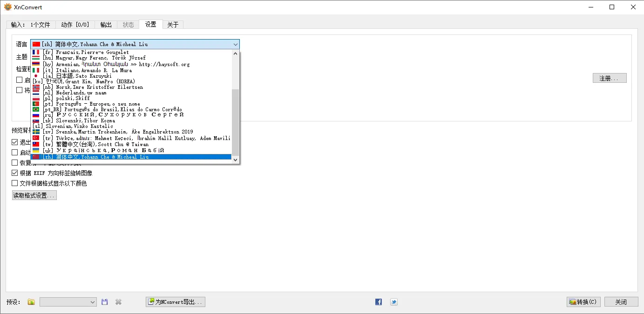Image resolution: width=644 pixels, height=314 pixels.
Task: Click the Russian flag beside Русский
Action: 36,115
